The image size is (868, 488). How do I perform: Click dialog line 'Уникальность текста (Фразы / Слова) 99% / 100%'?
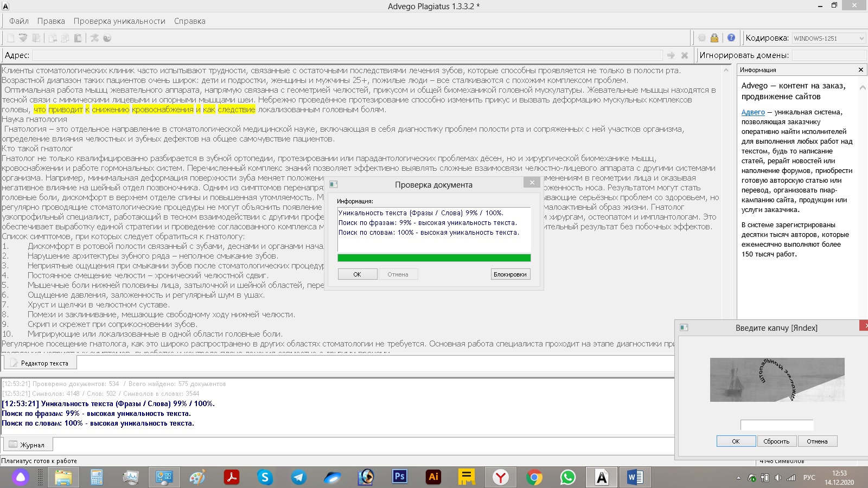(x=421, y=213)
